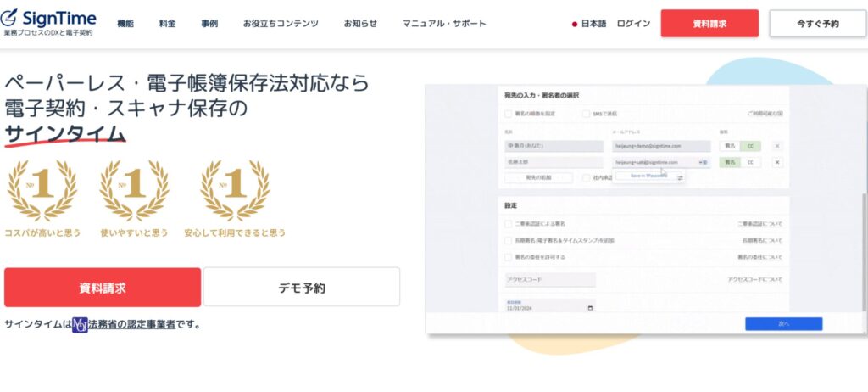Image resolution: width=868 pixels, height=392 pixels.
Task: Click the Ministry of Justice emblem icon
Action: (80, 324)
